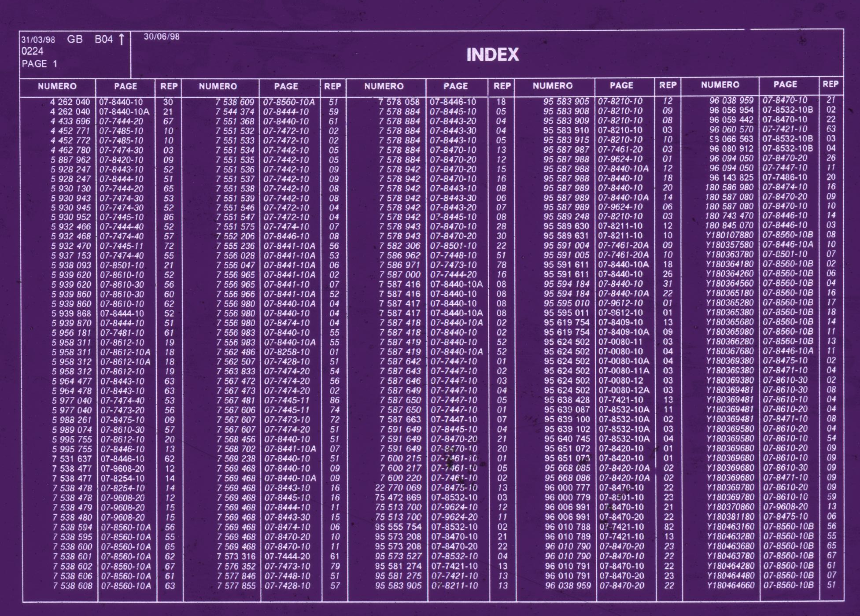
Task: Select number 180 586 980
Action: (729, 187)
